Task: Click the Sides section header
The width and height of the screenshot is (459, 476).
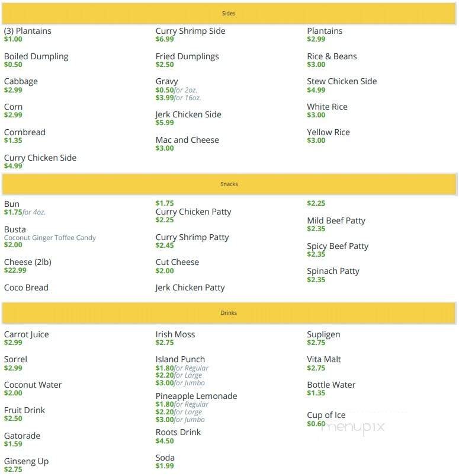Action: pyautogui.click(x=229, y=13)
